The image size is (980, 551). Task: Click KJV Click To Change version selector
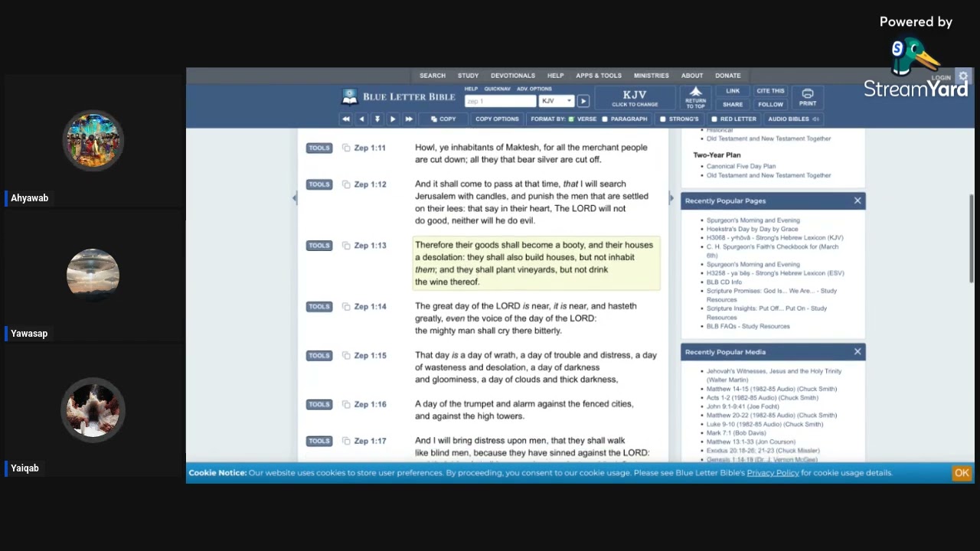coord(635,98)
